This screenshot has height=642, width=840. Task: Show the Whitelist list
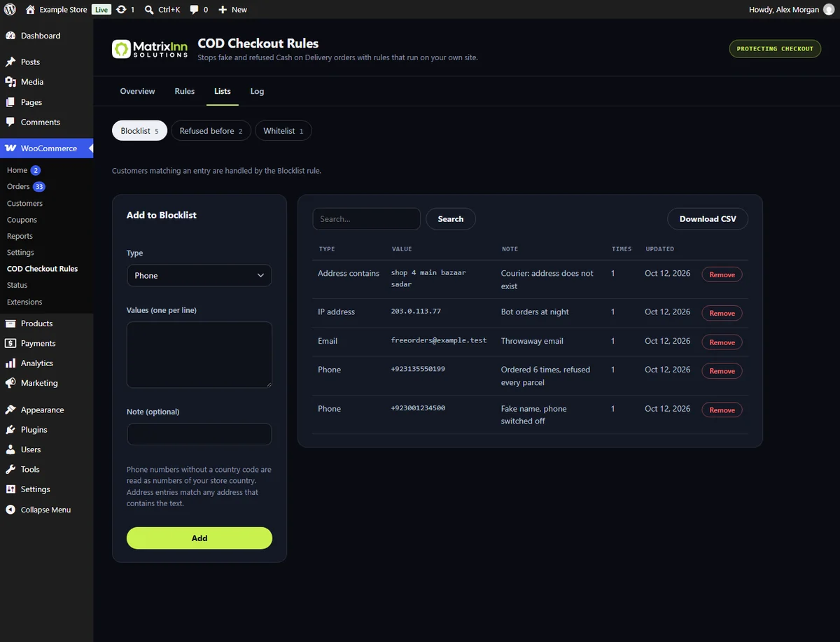point(283,131)
